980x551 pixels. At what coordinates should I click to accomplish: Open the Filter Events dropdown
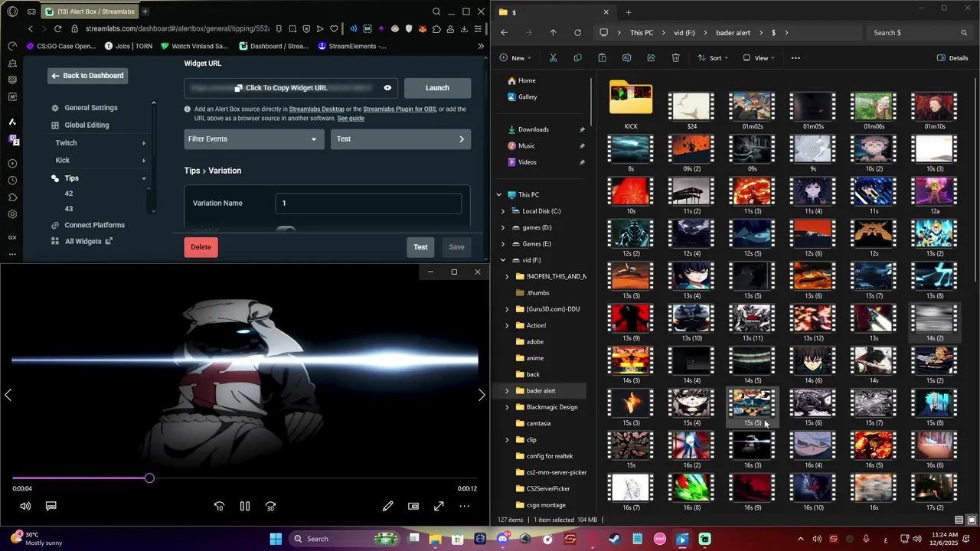(x=253, y=139)
